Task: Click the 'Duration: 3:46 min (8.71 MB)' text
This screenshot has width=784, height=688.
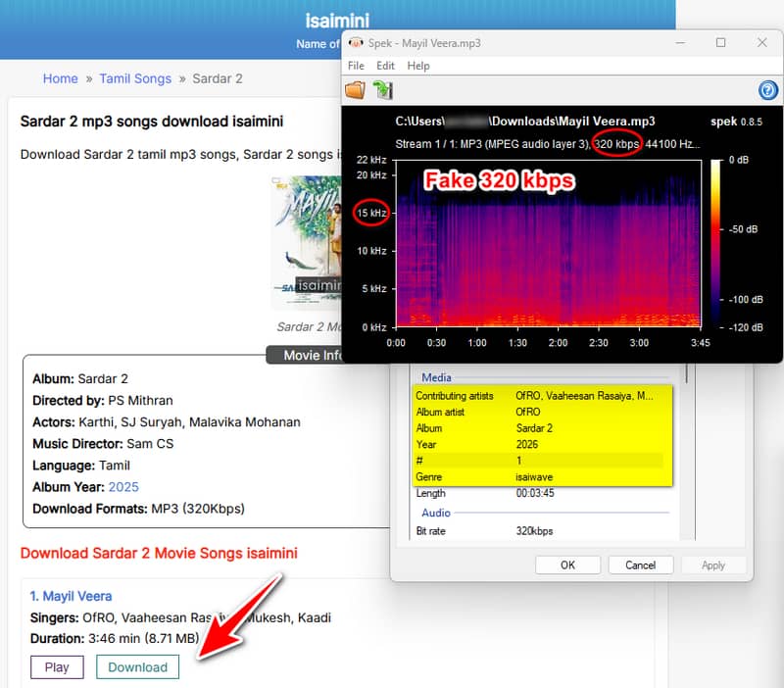Action: click(x=115, y=638)
